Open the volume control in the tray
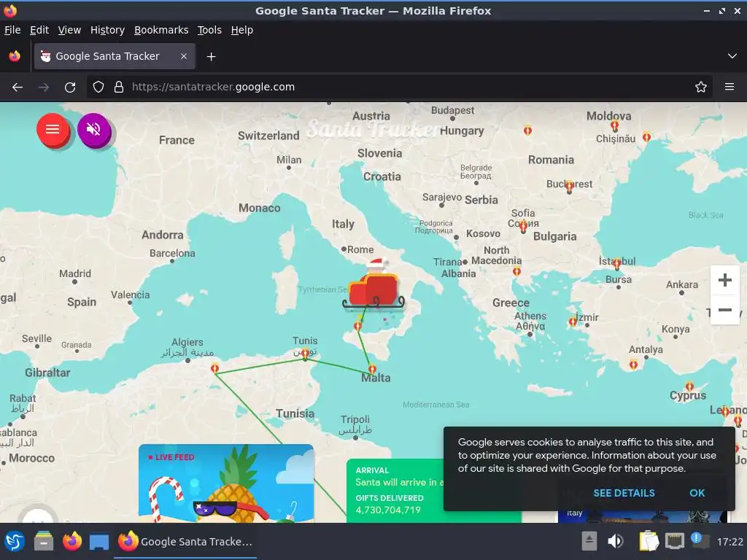The height and width of the screenshot is (560, 747). click(615, 541)
